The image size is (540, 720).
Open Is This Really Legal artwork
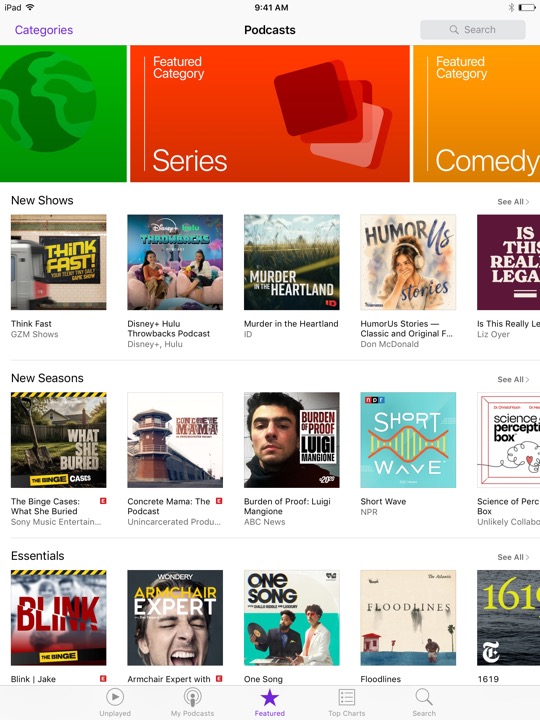[x=508, y=262]
